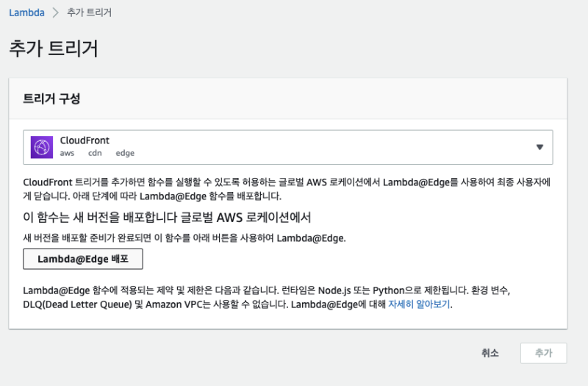Click heading 이 함수는 새 버전을 배포합니다
This screenshot has width=588, height=386.
(167, 217)
